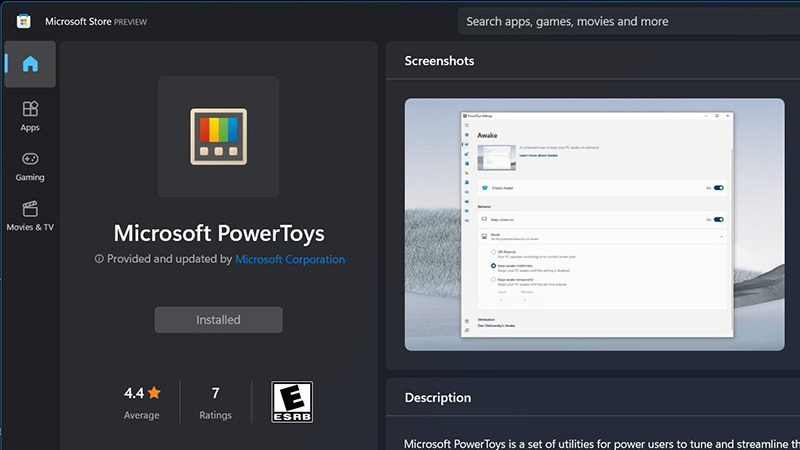Click the Microsoft PowerToys title
The width and height of the screenshot is (800, 450).
219,233
